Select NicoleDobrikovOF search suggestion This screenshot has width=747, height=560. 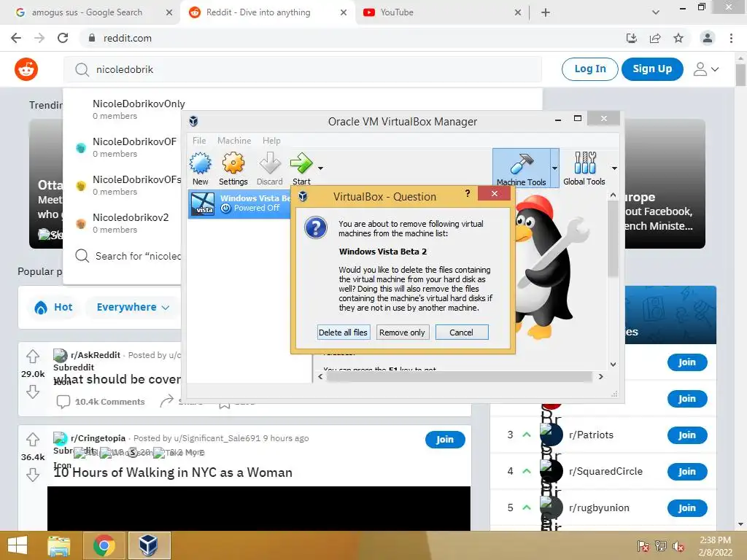coord(134,147)
